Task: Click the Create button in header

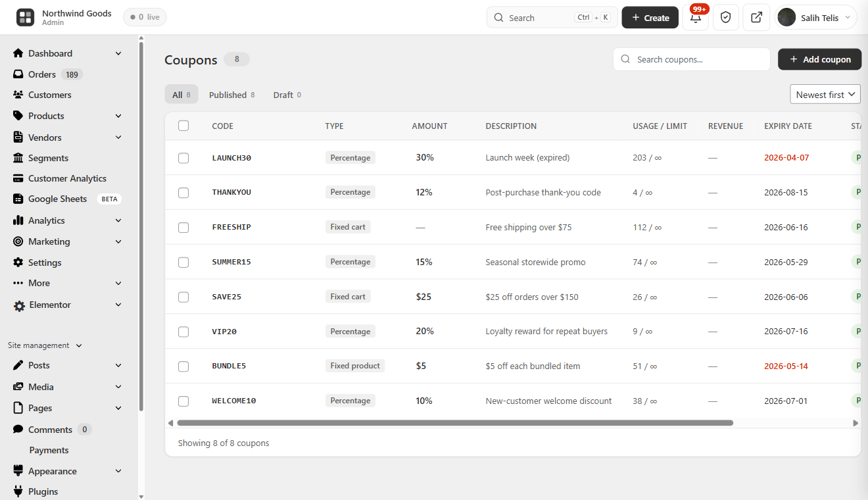Action: pos(650,18)
